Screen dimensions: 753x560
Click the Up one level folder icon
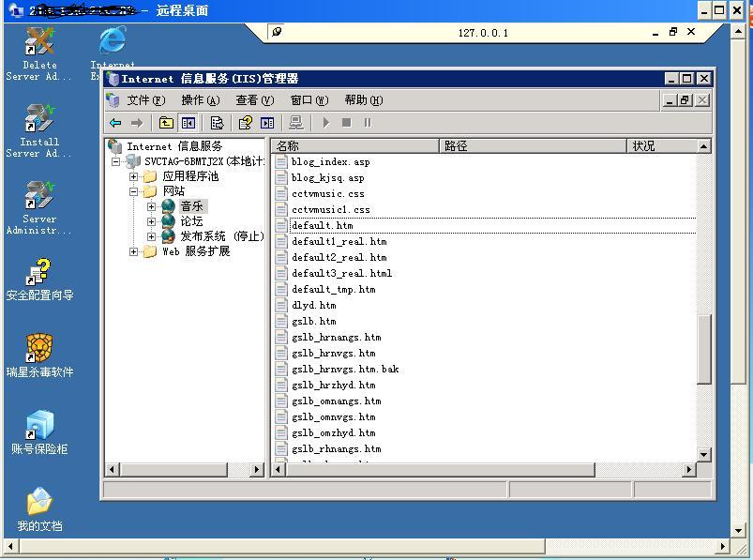coord(166,123)
